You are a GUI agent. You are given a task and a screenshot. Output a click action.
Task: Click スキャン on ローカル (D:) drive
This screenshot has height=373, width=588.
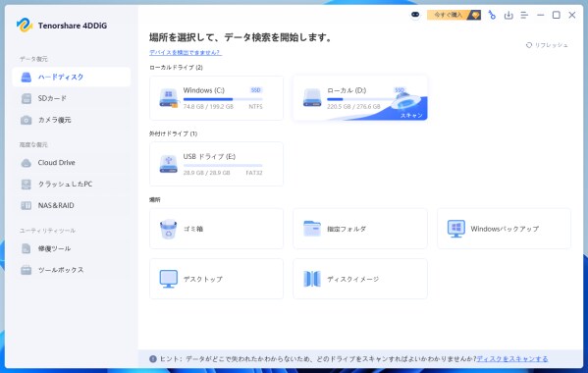pos(411,116)
